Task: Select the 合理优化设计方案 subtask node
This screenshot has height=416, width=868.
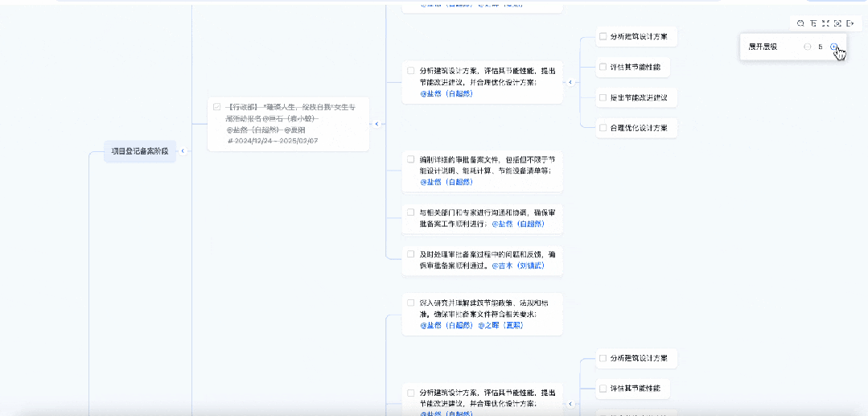Action: (638, 128)
